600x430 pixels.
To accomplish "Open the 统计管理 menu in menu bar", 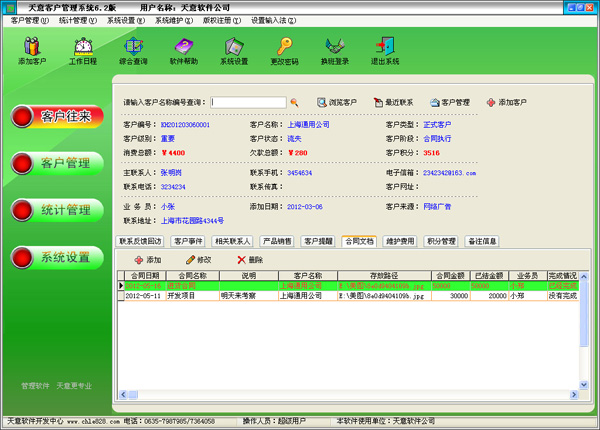I will click(x=77, y=20).
